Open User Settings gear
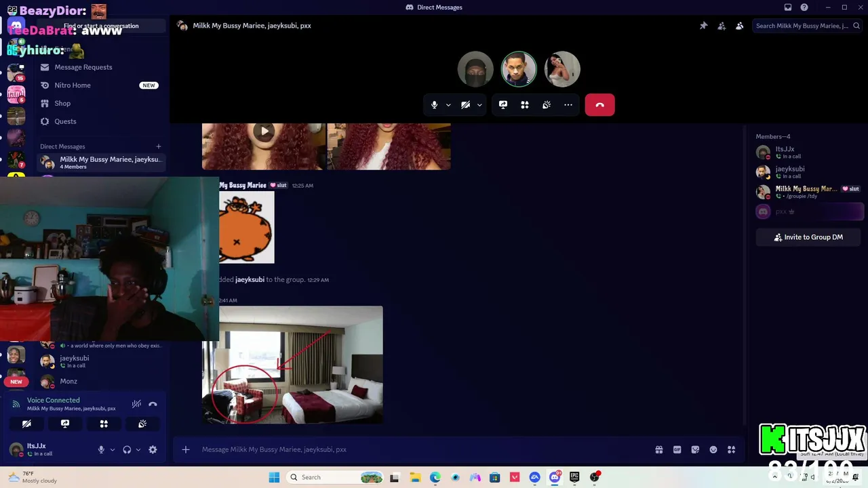This screenshot has width=868, height=488. 153,449
